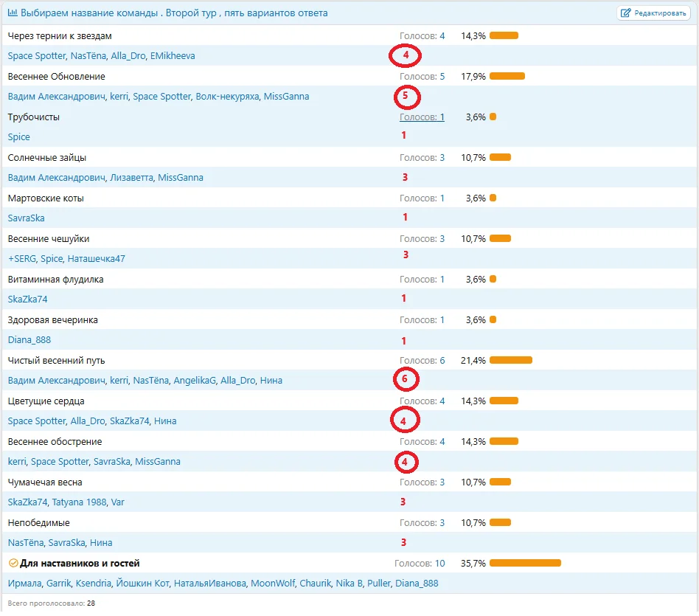Click the Редактировать button
The width and height of the screenshot is (699, 616).
pyautogui.click(x=653, y=13)
